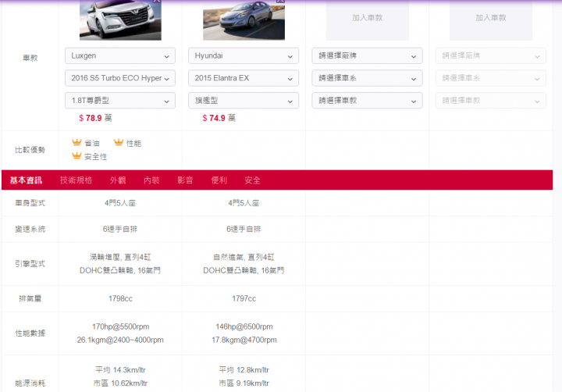This screenshot has width=562, height=392.
Task: Open the 2015 Elantra EX series dropdown
Action: [244, 78]
